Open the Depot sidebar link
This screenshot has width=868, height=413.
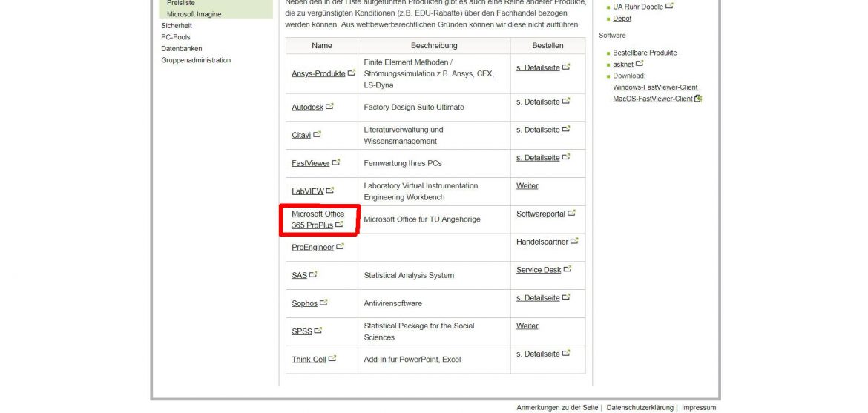(x=622, y=19)
